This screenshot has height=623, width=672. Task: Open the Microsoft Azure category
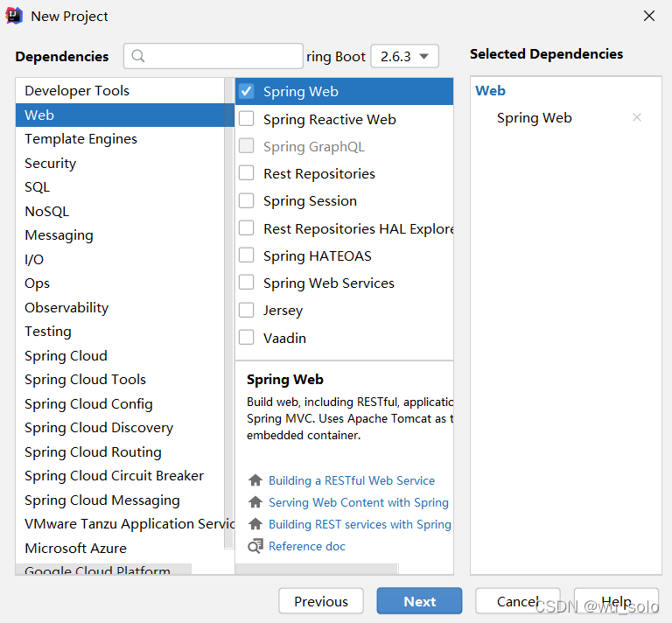click(120, 548)
